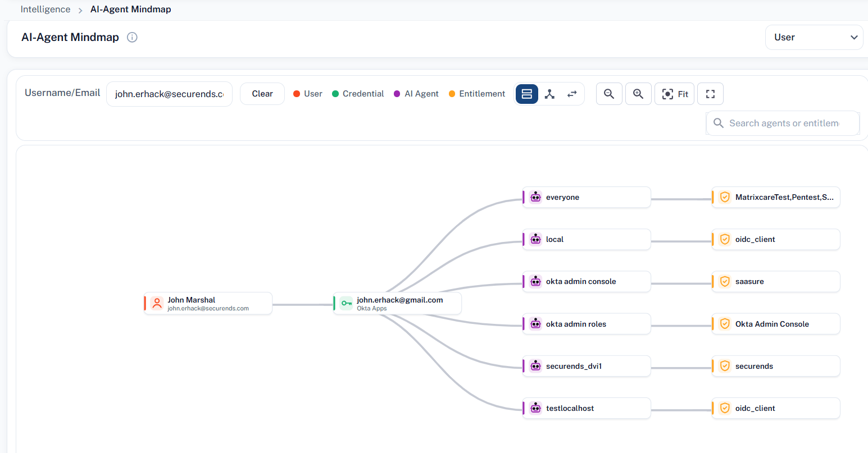Select the John Marshal user icon

click(x=157, y=304)
